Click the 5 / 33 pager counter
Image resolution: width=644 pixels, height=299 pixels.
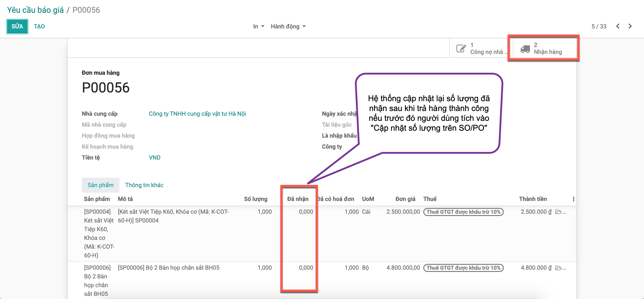[x=599, y=26]
